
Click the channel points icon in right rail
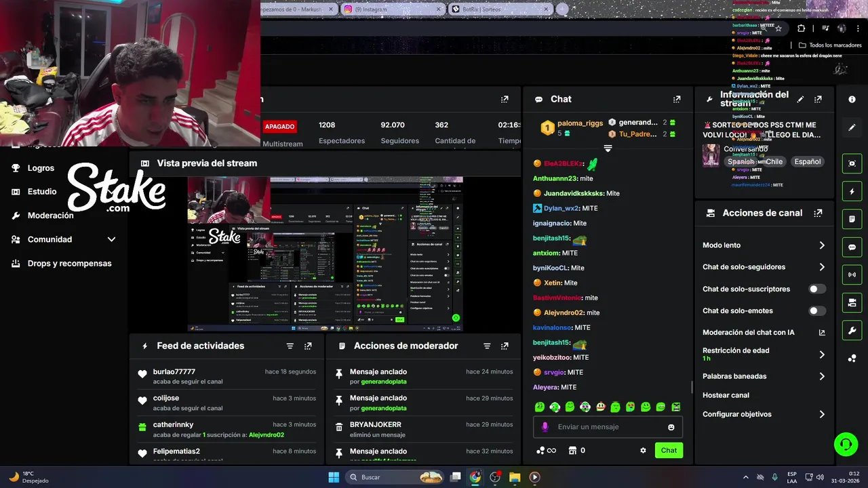click(x=852, y=359)
